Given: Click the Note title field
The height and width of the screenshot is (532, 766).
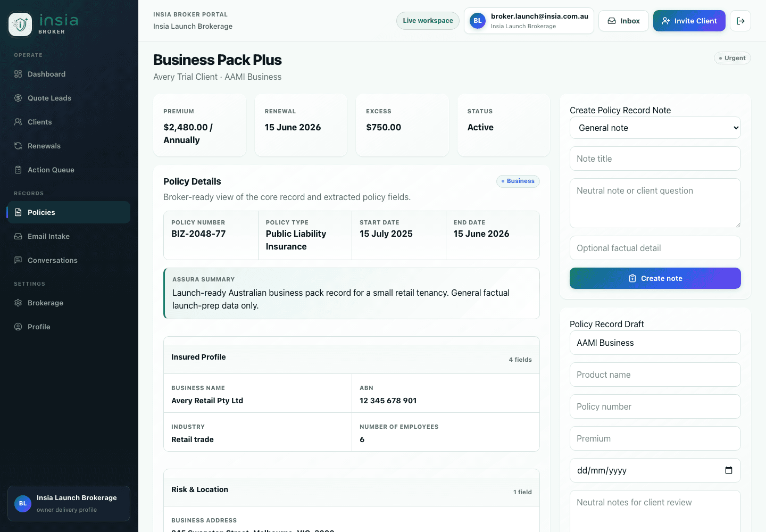Looking at the screenshot, I should point(655,159).
